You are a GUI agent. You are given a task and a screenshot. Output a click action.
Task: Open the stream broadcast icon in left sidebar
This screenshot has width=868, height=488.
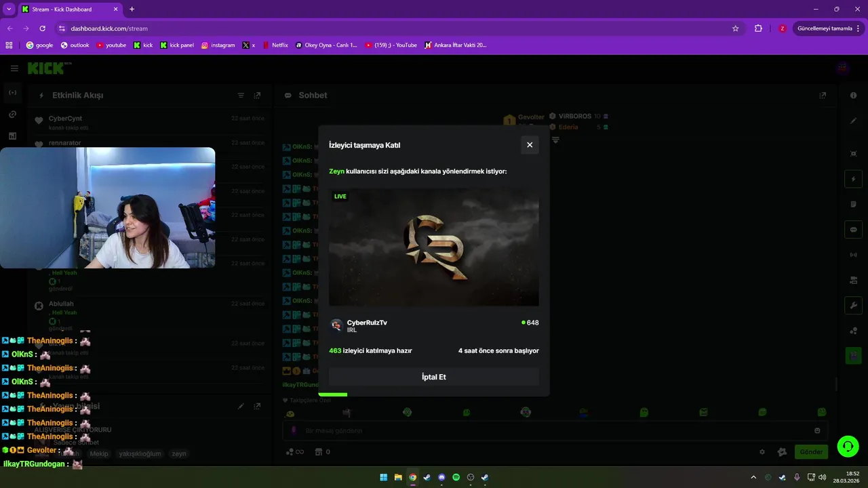[13, 92]
